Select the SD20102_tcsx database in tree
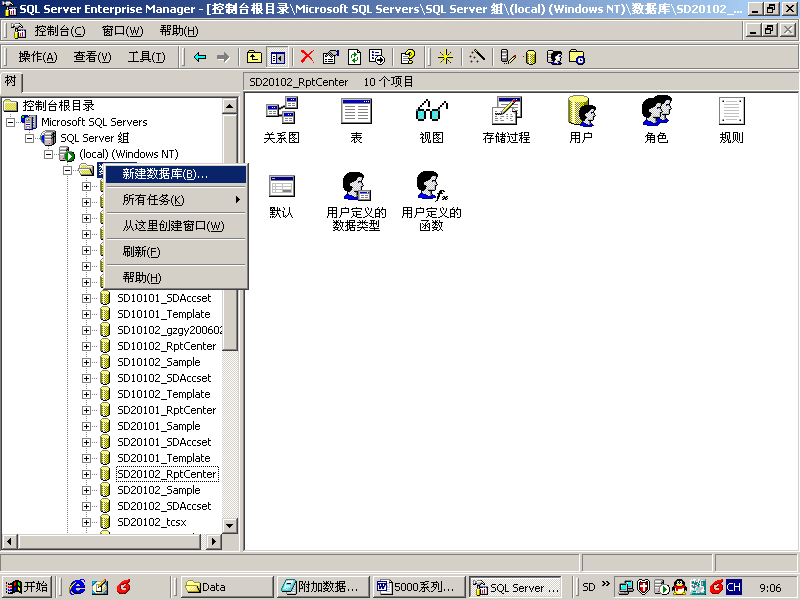 (x=152, y=522)
